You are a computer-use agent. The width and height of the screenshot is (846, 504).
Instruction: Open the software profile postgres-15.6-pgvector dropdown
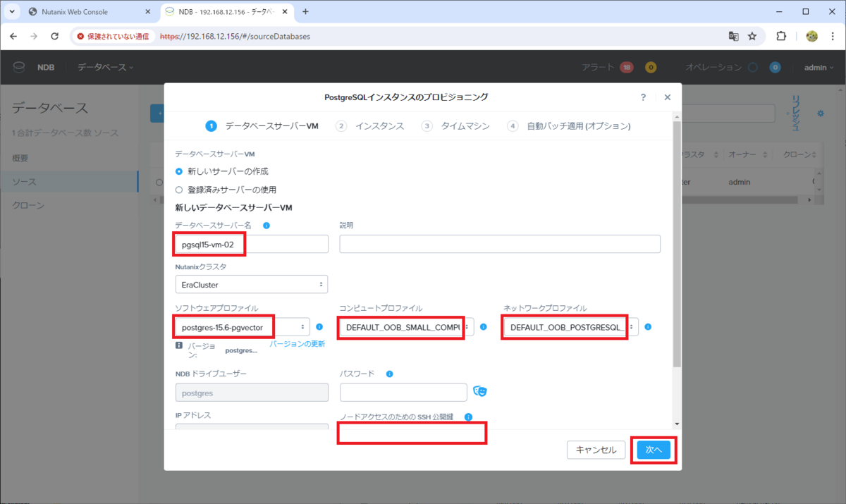[243, 327]
